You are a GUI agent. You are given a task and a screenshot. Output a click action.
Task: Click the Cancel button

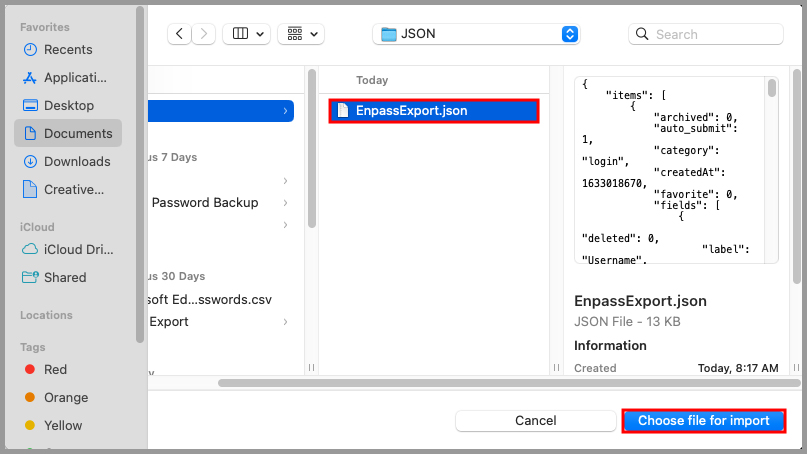coord(535,421)
